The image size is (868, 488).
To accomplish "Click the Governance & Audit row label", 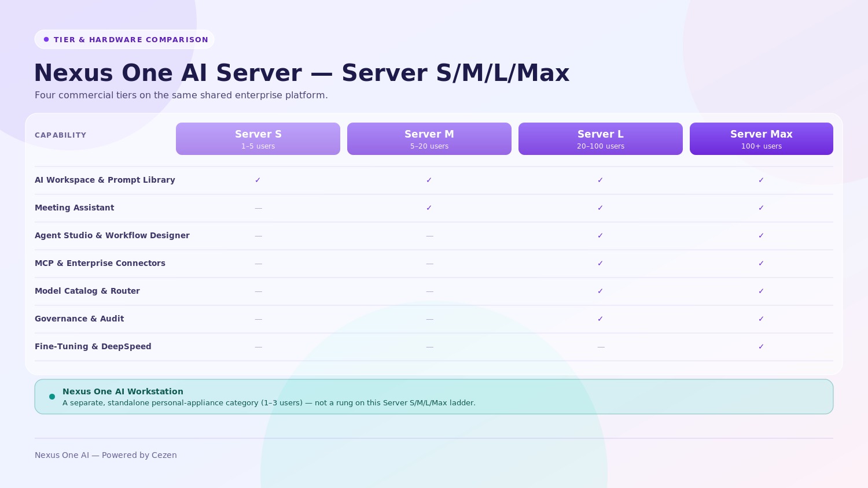I will click(x=79, y=319).
